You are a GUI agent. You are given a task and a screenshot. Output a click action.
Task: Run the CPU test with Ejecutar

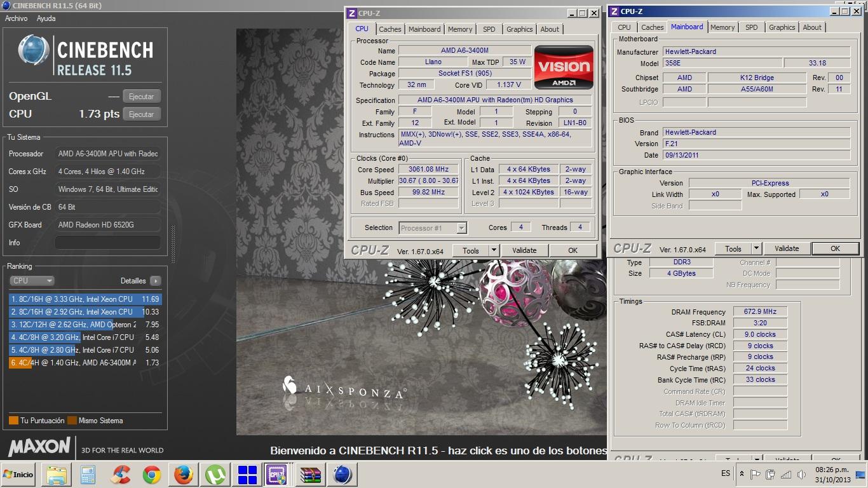(142, 114)
